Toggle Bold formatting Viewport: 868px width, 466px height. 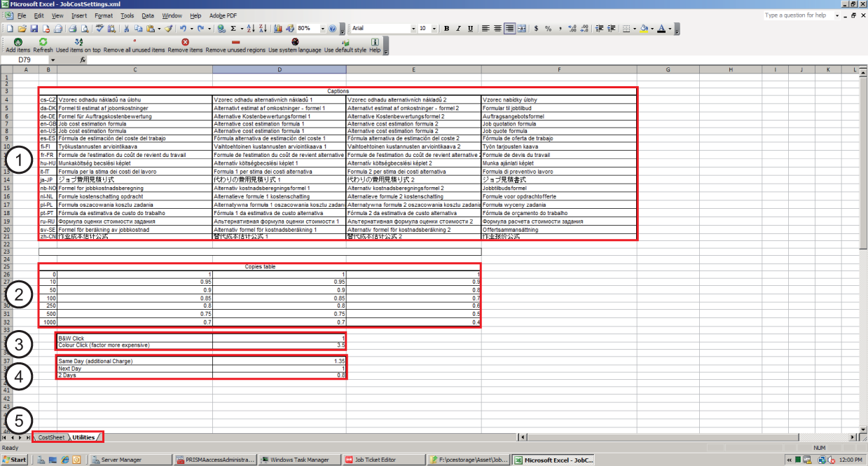click(446, 29)
